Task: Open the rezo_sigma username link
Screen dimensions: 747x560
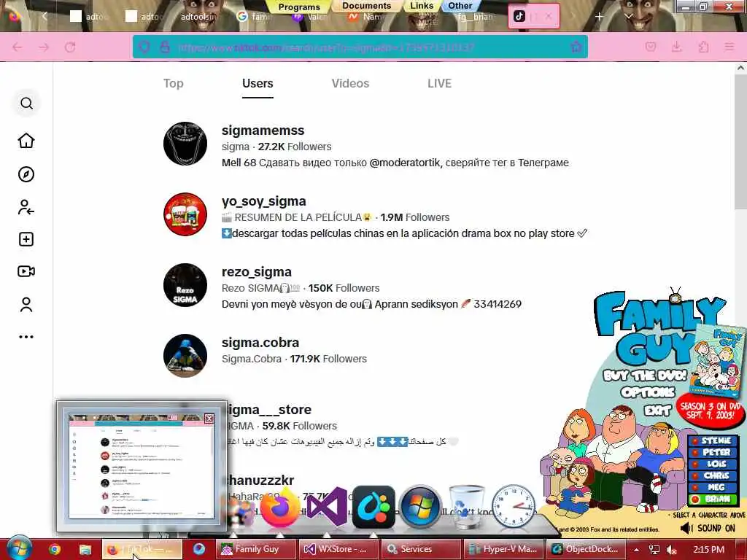Action: pos(256,272)
